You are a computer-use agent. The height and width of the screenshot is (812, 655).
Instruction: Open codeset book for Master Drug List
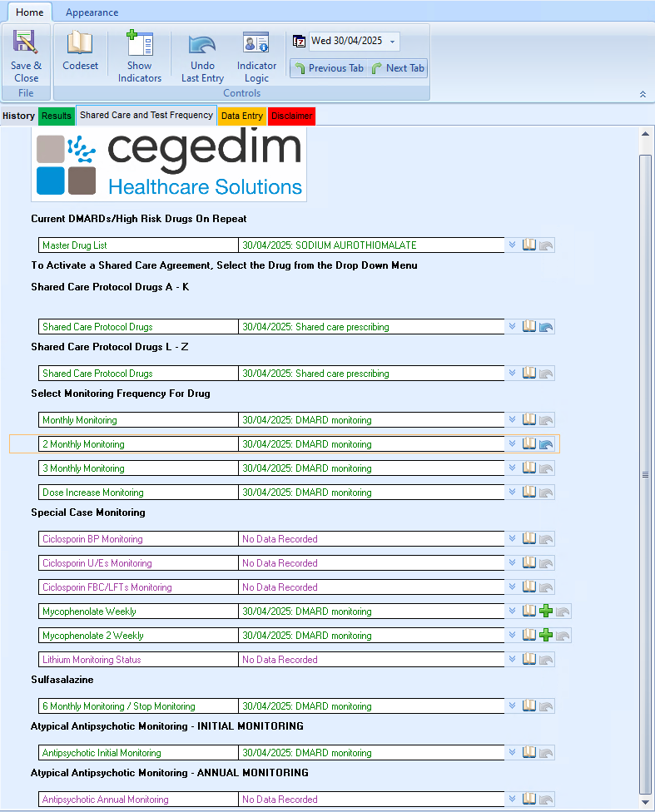529,245
